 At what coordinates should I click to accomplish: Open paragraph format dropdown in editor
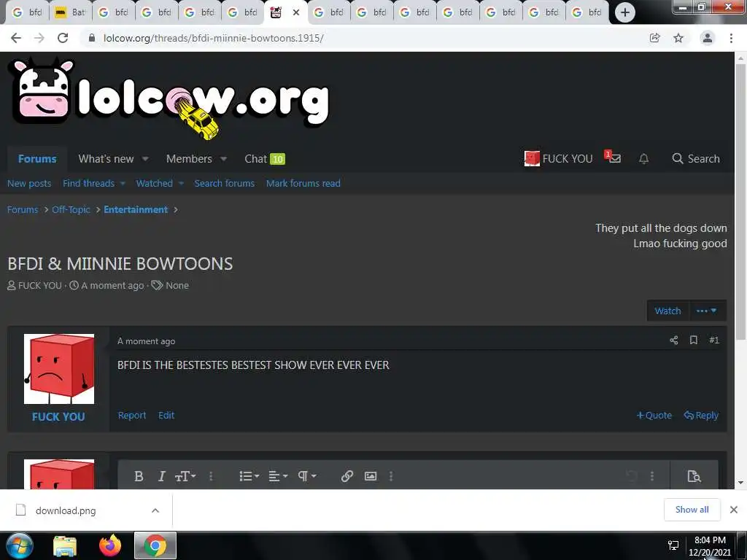tap(307, 476)
